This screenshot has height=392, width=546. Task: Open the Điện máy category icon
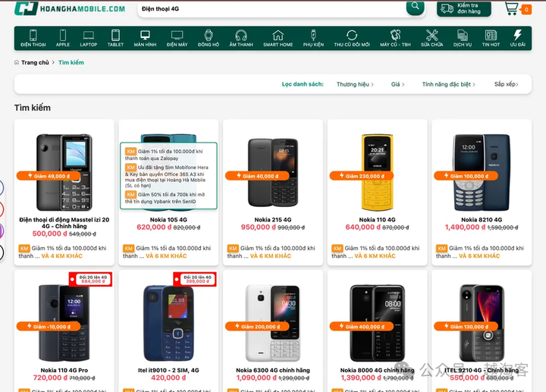coord(177,38)
